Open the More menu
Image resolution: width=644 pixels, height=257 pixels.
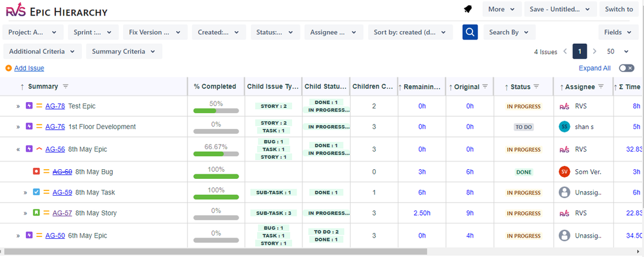(502, 9)
